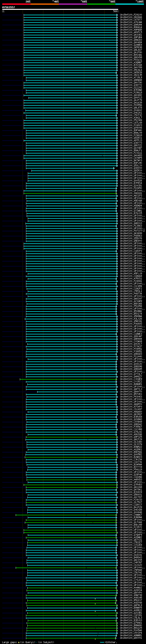This screenshot has height=644, width=146.
Task: Select hit label UniRef100_A5DND4
Action: [131, 206]
